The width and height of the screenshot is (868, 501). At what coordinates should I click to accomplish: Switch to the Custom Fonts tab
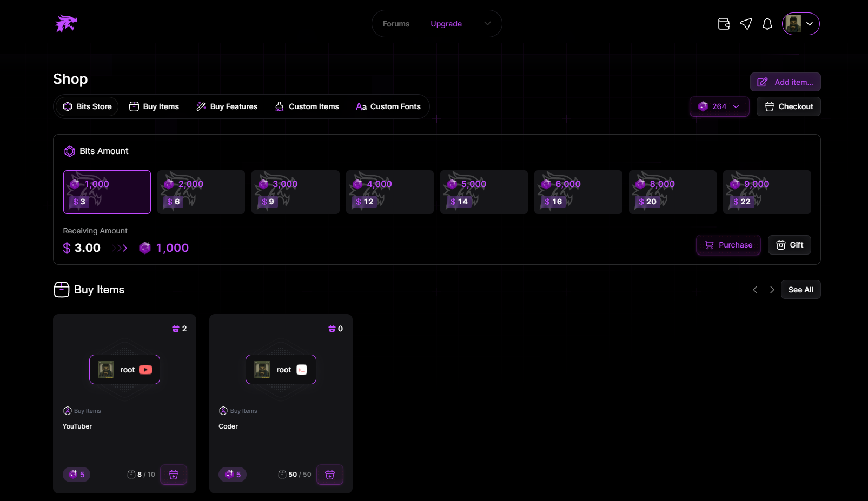click(388, 106)
